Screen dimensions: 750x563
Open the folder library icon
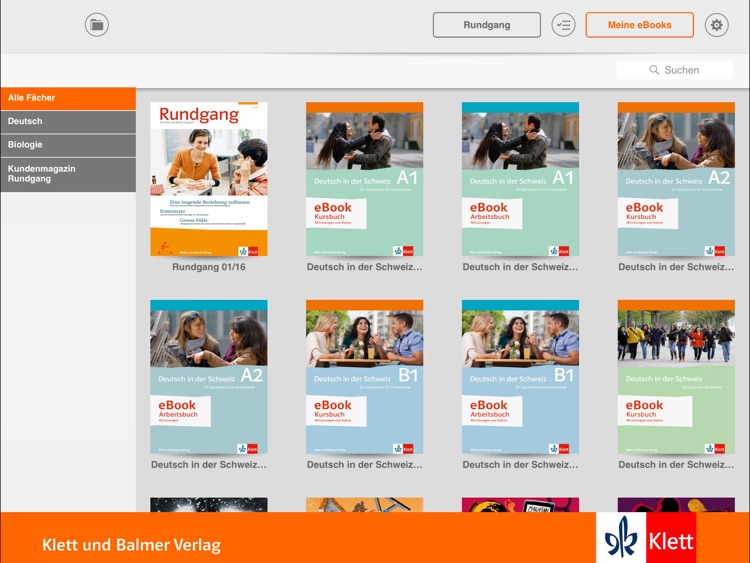[x=97, y=25]
